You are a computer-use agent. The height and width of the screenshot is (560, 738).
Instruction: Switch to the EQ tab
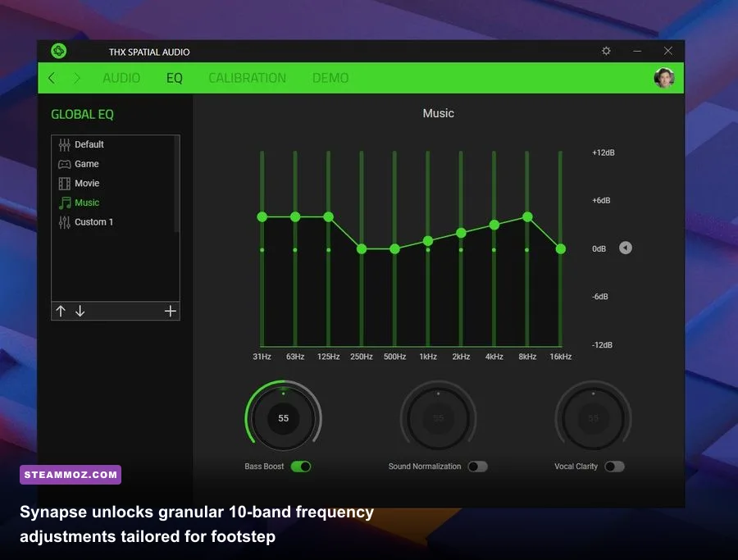point(174,78)
